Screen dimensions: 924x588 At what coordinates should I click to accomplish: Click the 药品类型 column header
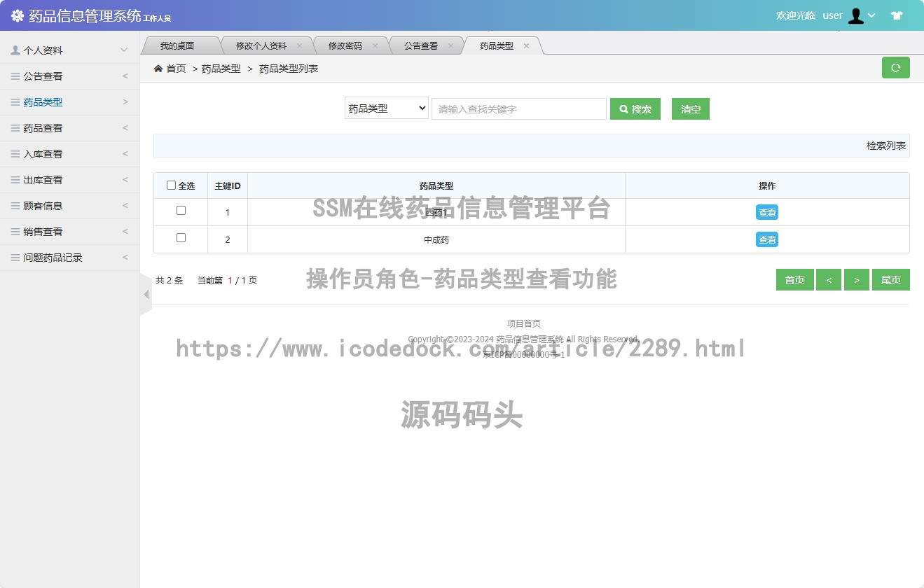tap(436, 185)
